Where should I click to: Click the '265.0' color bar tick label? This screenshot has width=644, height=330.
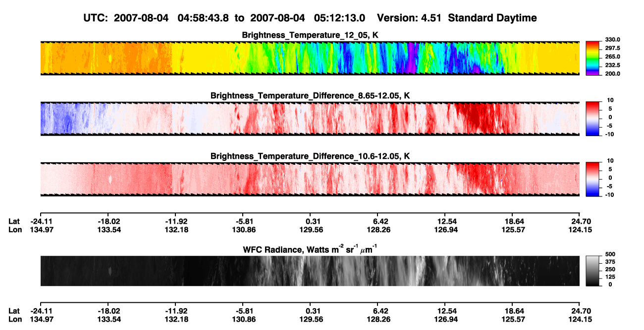pyautogui.click(x=611, y=57)
